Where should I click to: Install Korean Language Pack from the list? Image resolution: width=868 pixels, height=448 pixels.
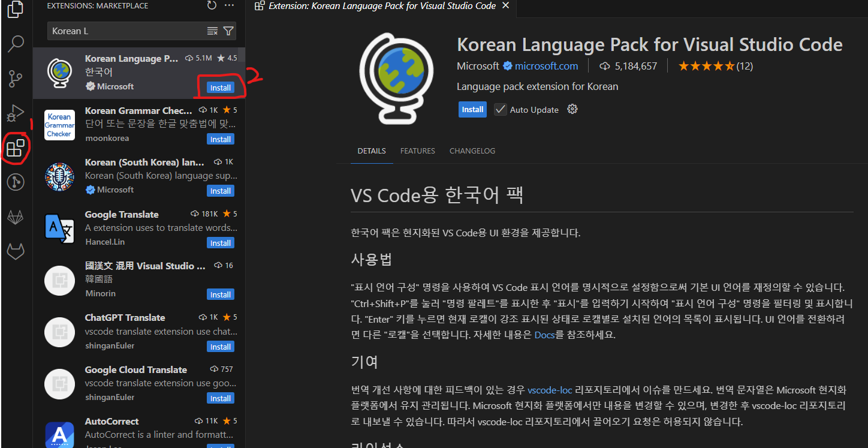[221, 88]
